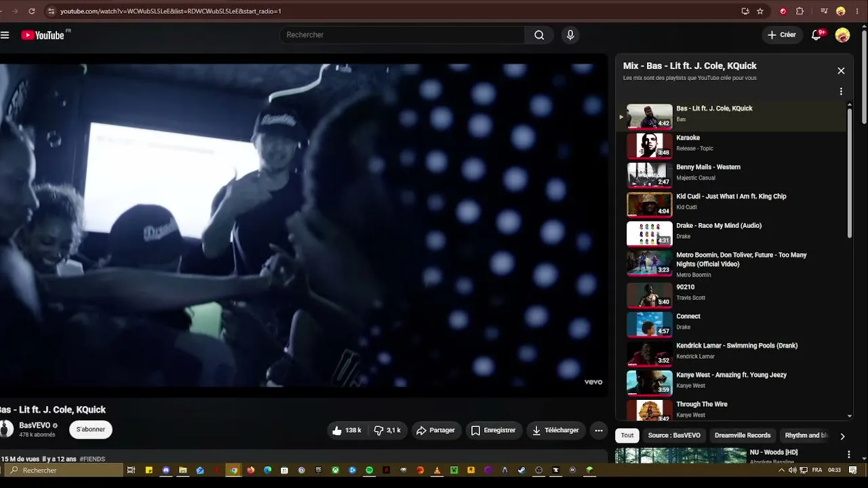The height and width of the screenshot is (488, 868).
Task: Launch Firefox from the taskbar
Action: 250,470
